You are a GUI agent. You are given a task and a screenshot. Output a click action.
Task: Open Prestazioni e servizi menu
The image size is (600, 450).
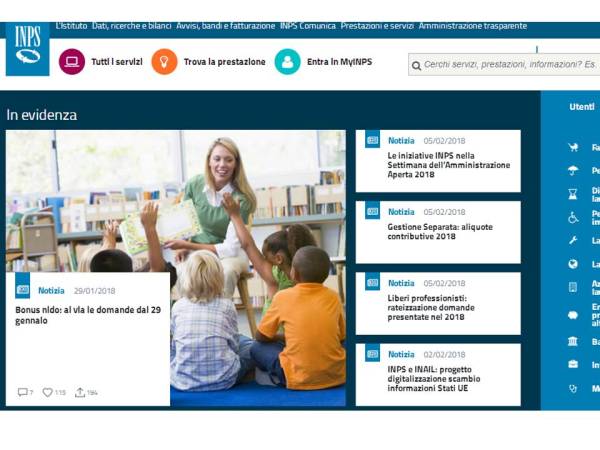click(x=377, y=25)
